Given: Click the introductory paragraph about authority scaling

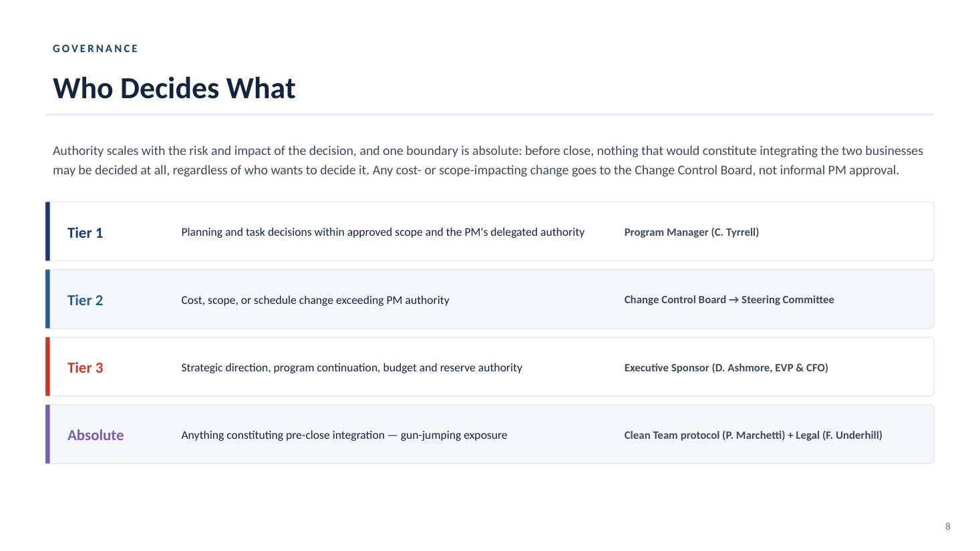Looking at the screenshot, I should pos(488,160).
